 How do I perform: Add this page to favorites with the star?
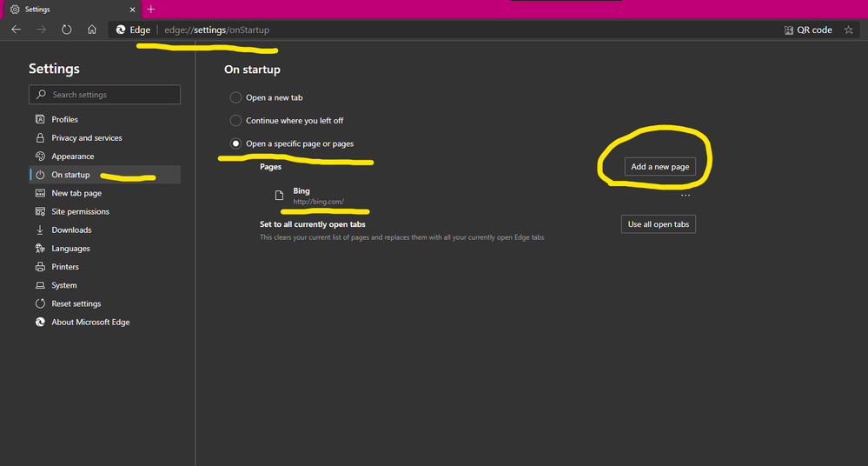tap(849, 30)
